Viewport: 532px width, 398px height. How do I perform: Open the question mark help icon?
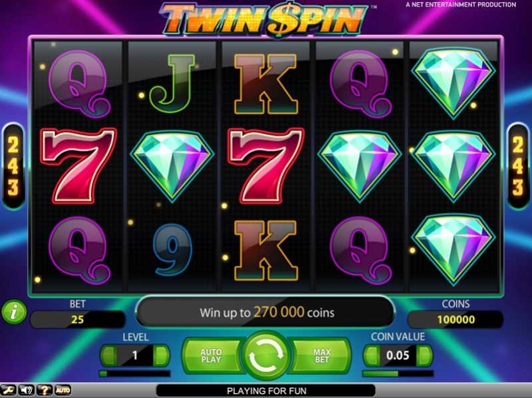pos(45,390)
